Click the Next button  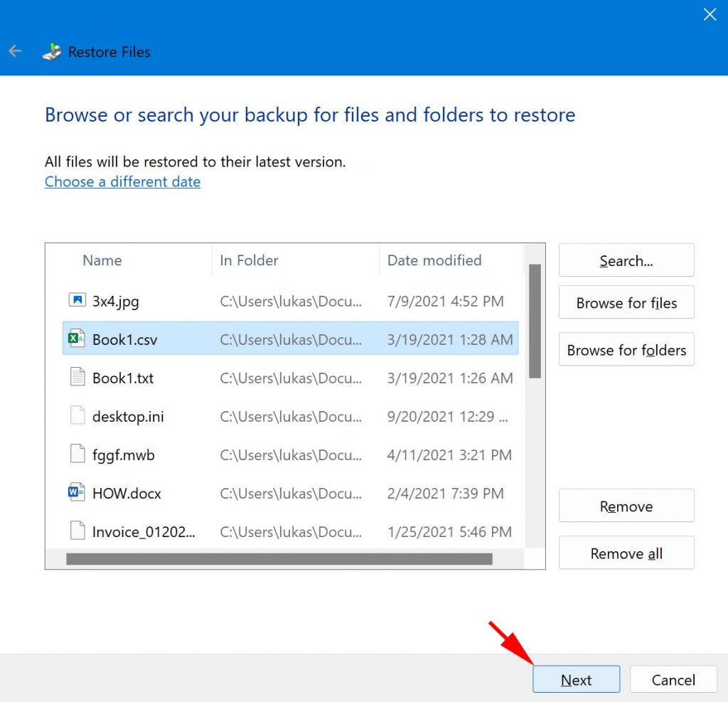(576, 679)
